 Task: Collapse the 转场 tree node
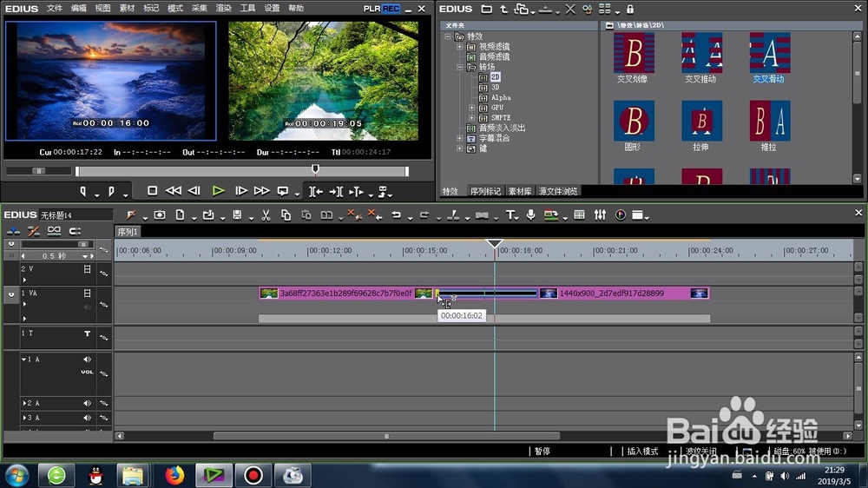click(x=459, y=67)
